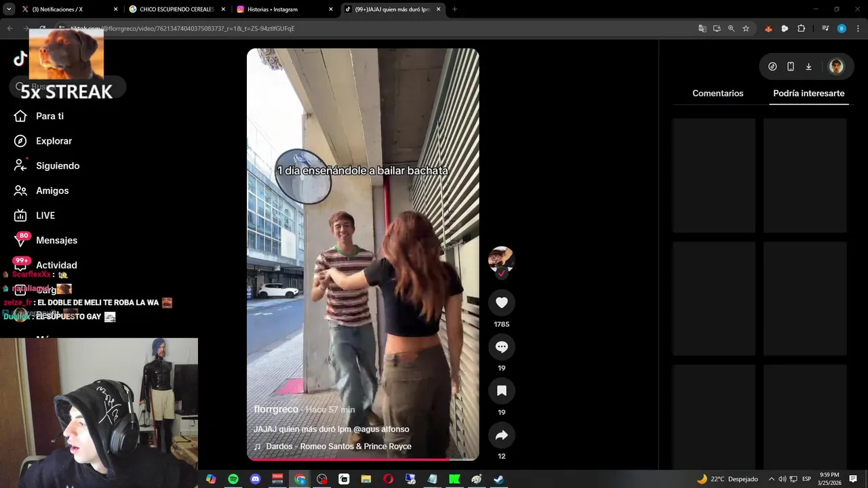Open Steam from the taskbar
The width and height of the screenshot is (868, 488).
(498, 479)
